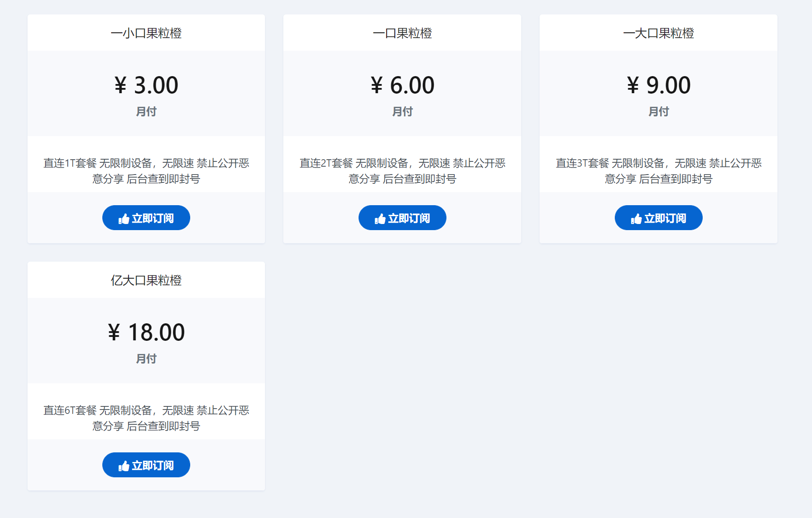The image size is (812, 518).
Task: Click thumbs-up icon in 一小口果粒橙 subscribe button
Action: [124, 219]
